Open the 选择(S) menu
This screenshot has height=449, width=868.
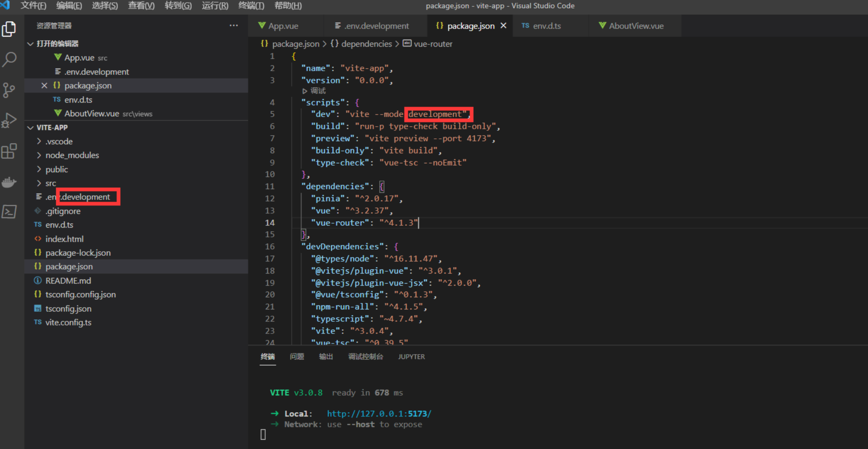click(105, 5)
